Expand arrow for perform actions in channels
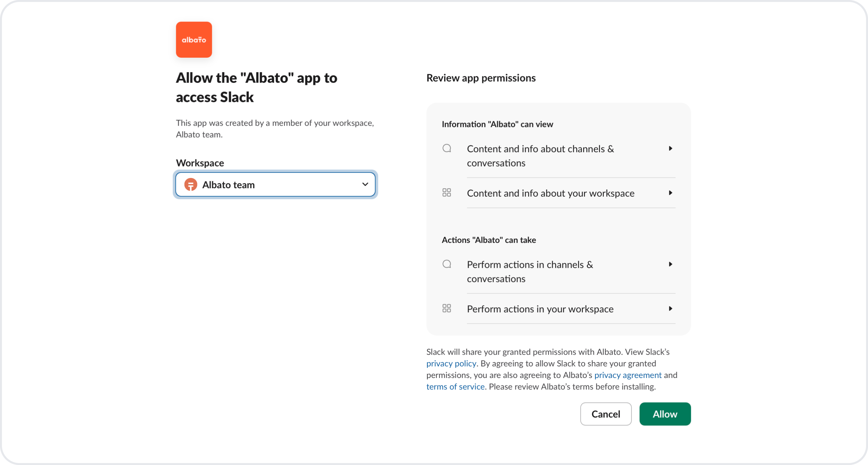 pyautogui.click(x=671, y=264)
